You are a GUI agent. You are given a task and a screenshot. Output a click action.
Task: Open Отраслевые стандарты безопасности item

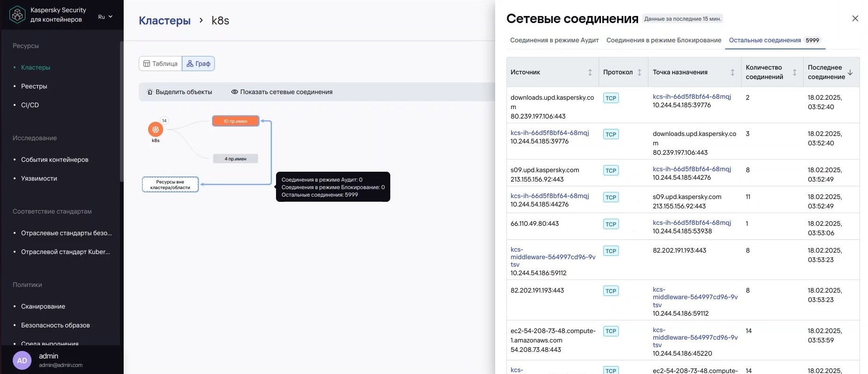coord(66,233)
